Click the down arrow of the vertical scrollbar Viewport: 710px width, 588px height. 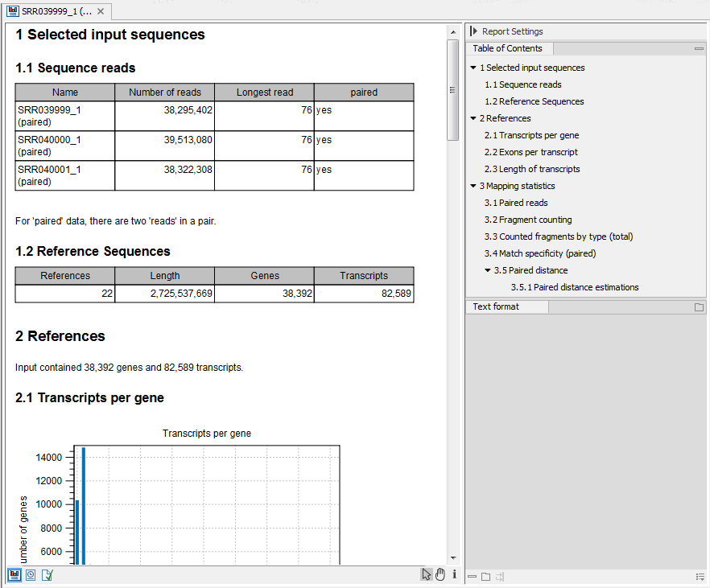pos(452,556)
